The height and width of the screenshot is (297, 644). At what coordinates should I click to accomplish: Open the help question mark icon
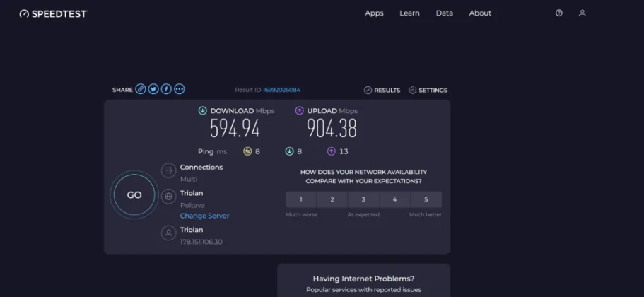point(558,13)
